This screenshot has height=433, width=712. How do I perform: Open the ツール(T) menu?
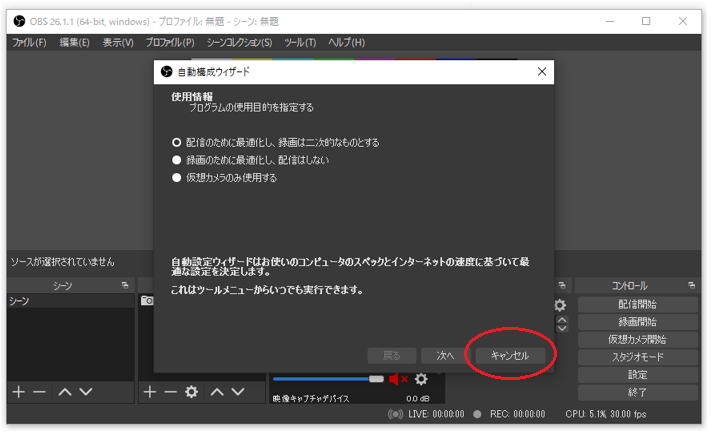pyautogui.click(x=300, y=43)
